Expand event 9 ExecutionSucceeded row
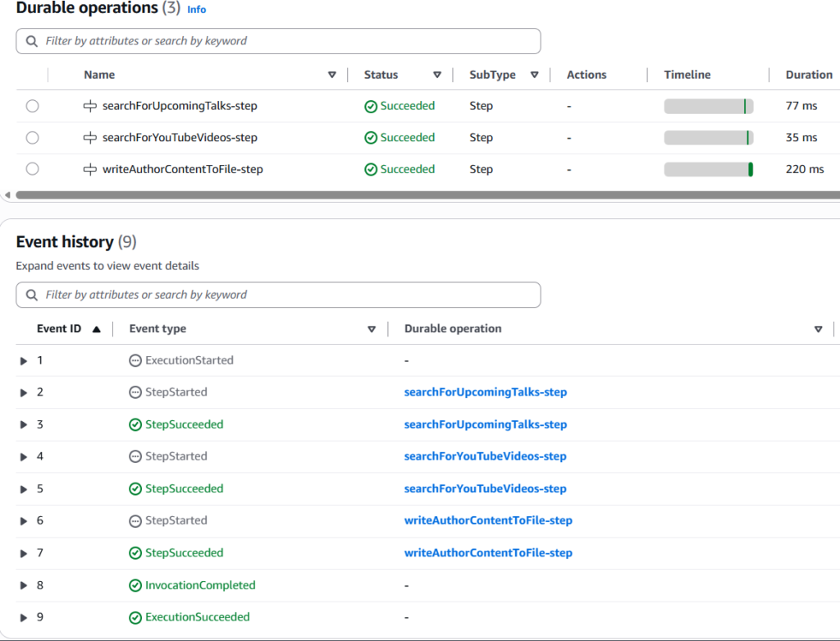 pos(24,618)
